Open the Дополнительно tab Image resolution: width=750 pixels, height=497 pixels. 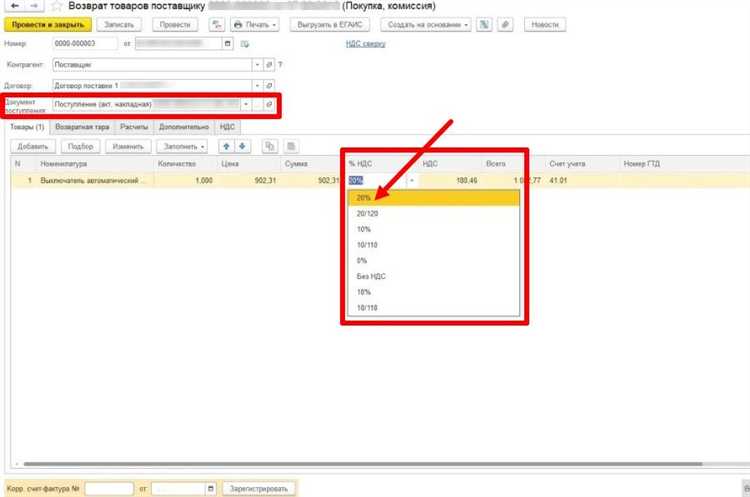184,127
